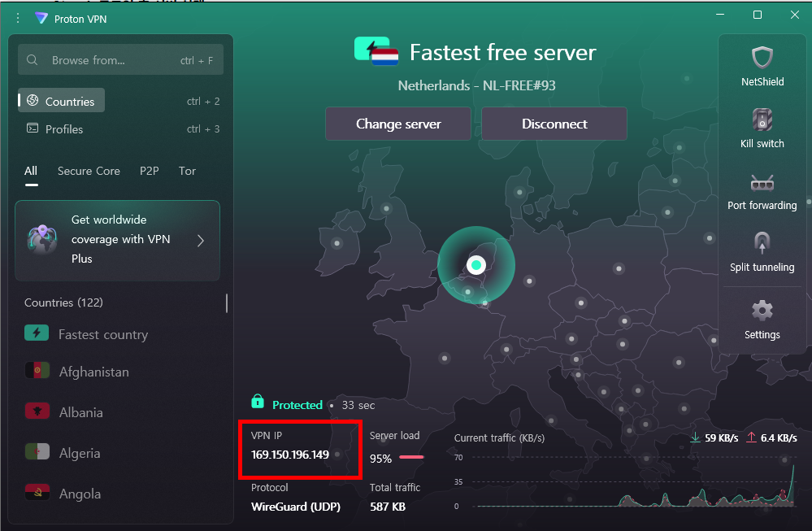Image resolution: width=812 pixels, height=531 pixels.
Task: Switch to the P2P tab
Action: coord(149,171)
